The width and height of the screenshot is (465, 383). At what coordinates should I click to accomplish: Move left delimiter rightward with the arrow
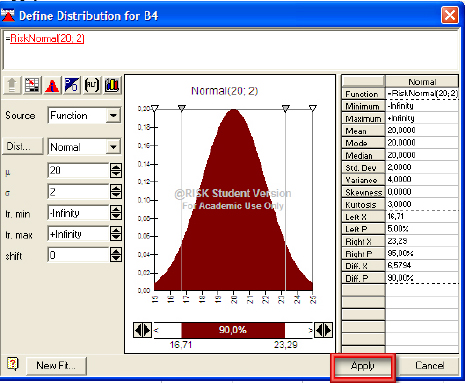(x=147, y=330)
